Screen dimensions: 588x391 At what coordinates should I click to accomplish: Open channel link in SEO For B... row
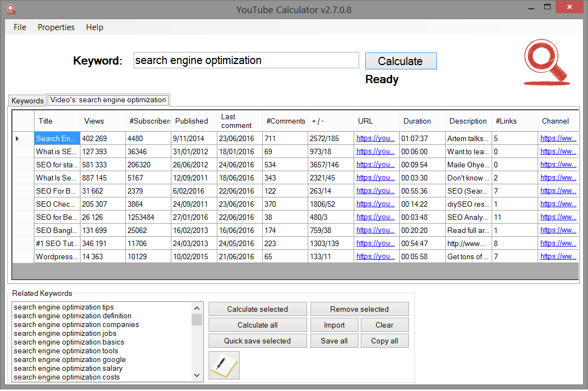click(x=558, y=191)
